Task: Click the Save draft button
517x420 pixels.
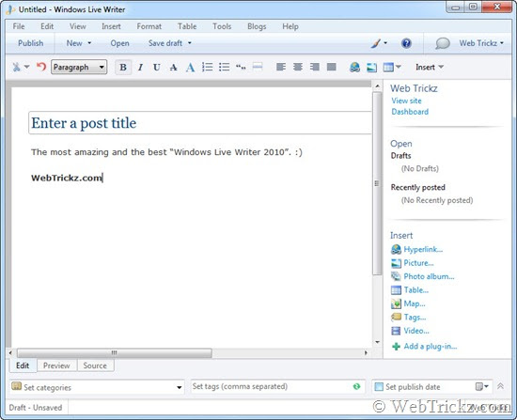Action: click(x=165, y=43)
